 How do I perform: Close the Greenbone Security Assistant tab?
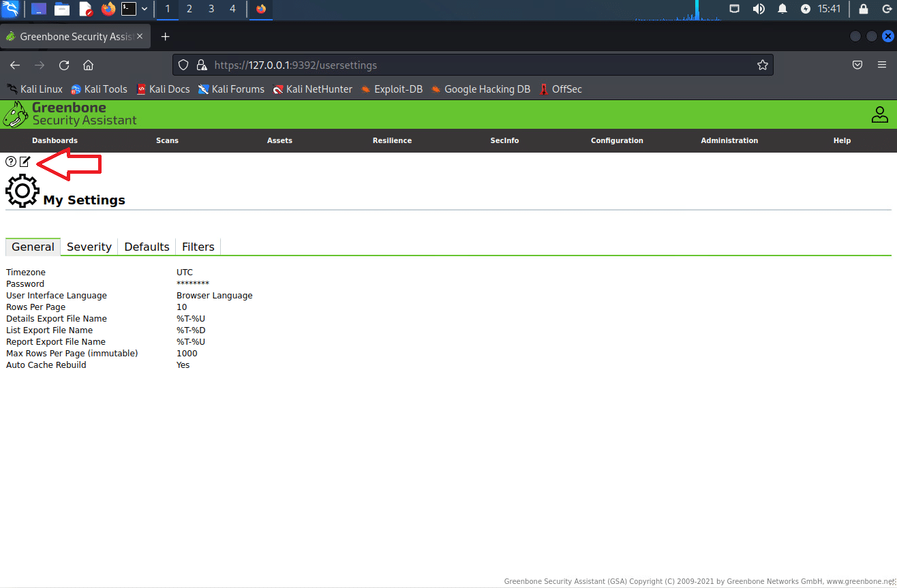[x=140, y=37]
